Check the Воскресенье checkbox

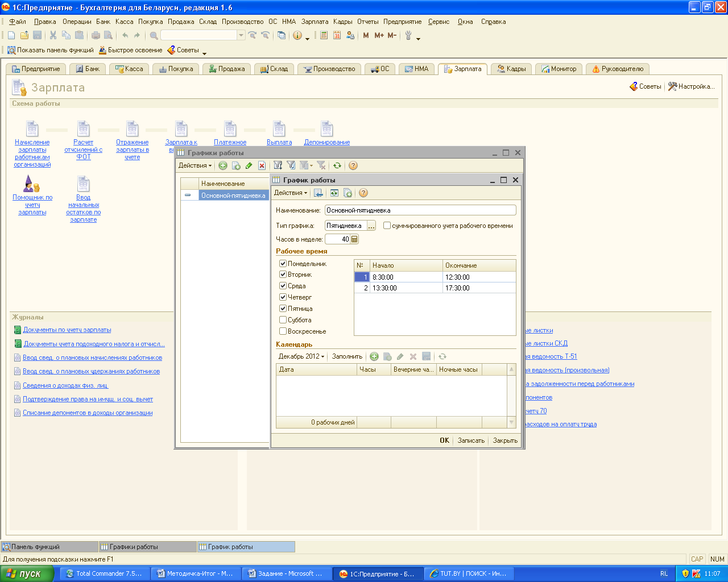(x=283, y=331)
